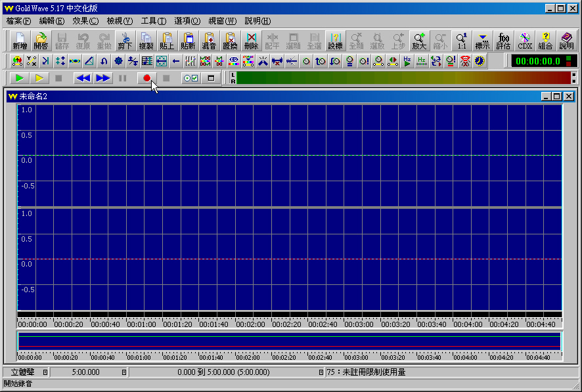Click the overview bar below the waveform
The image size is (582, 392).
289,341
